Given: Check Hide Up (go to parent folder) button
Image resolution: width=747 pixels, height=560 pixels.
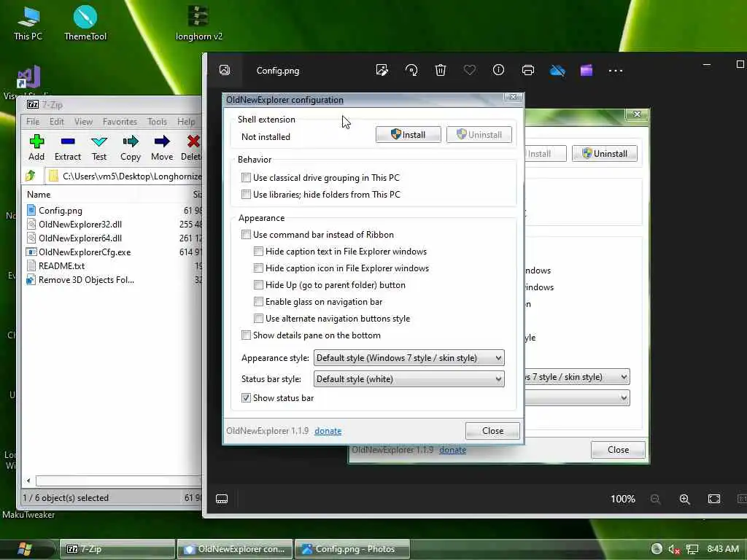Looking at the screenshot, I should pyautogui.click(x=258, y=285).
